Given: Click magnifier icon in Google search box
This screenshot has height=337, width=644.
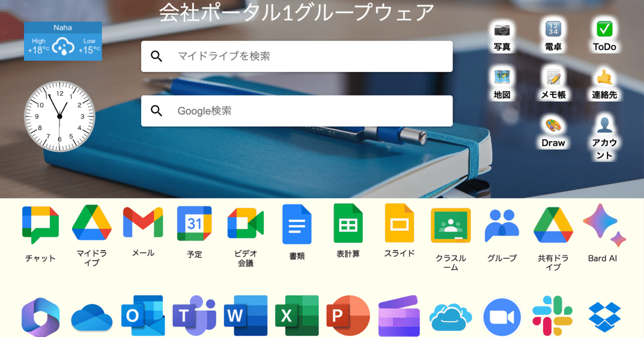Looking at the screenshot, I should tap(157, 111).
